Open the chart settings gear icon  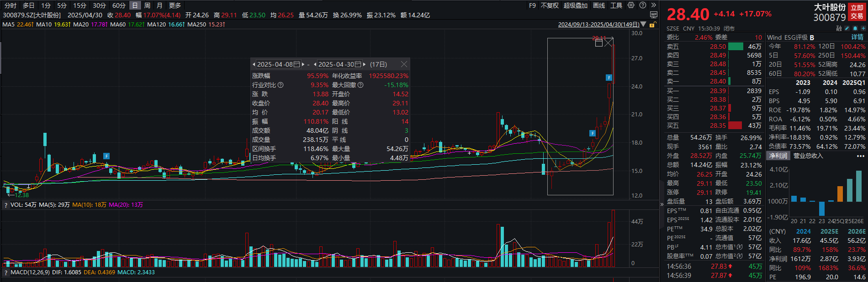[x=631, y=5]
